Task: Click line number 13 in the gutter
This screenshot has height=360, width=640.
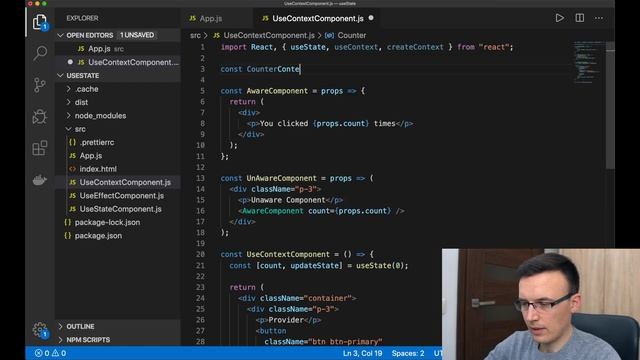Action: point(200,178)
